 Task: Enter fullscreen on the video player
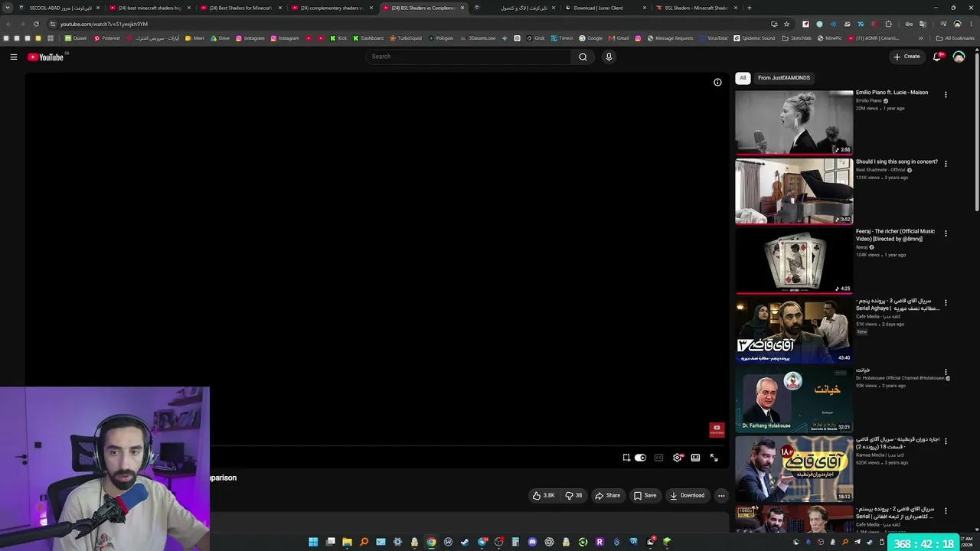714,458
